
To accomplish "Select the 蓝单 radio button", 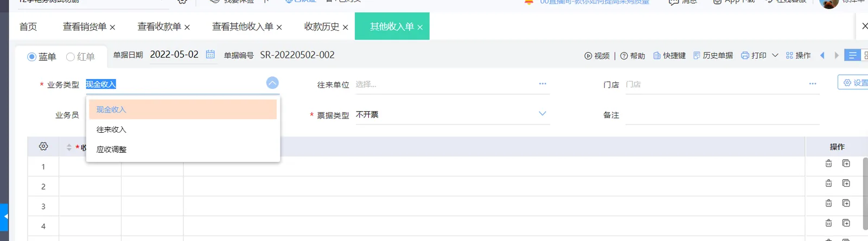I will coord(32,57).
